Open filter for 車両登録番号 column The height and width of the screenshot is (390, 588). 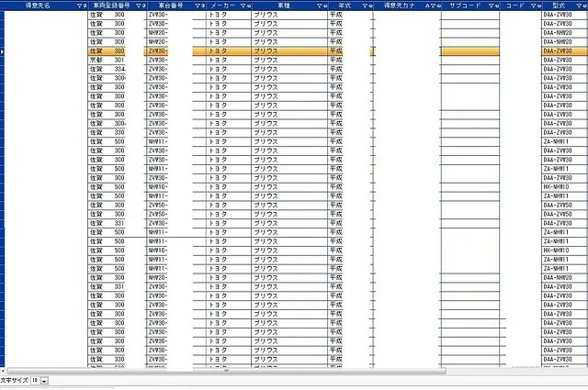[139, 6]
